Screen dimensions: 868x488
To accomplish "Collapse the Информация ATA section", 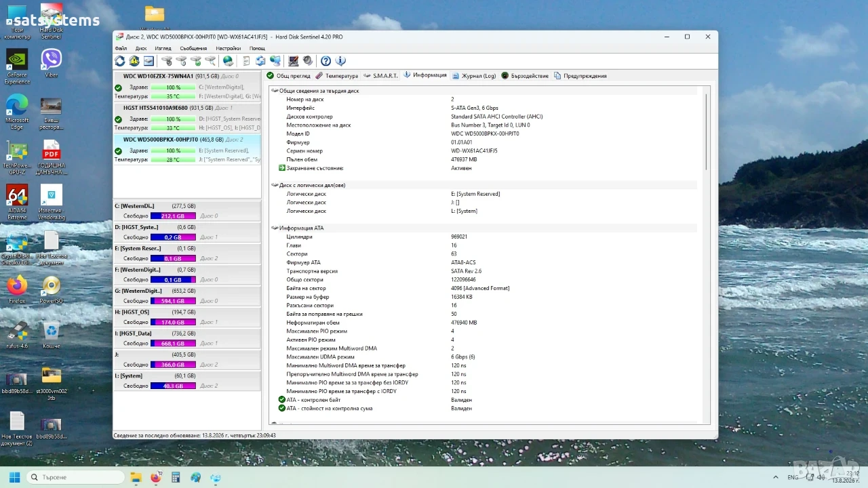I will coord(275,228).
